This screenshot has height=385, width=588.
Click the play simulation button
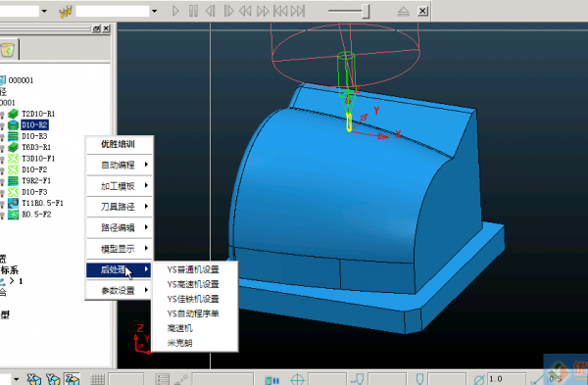[175, 11]
